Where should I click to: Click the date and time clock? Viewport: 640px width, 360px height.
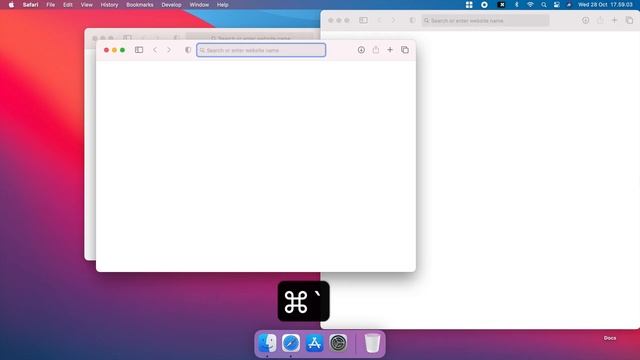[605, 5]
